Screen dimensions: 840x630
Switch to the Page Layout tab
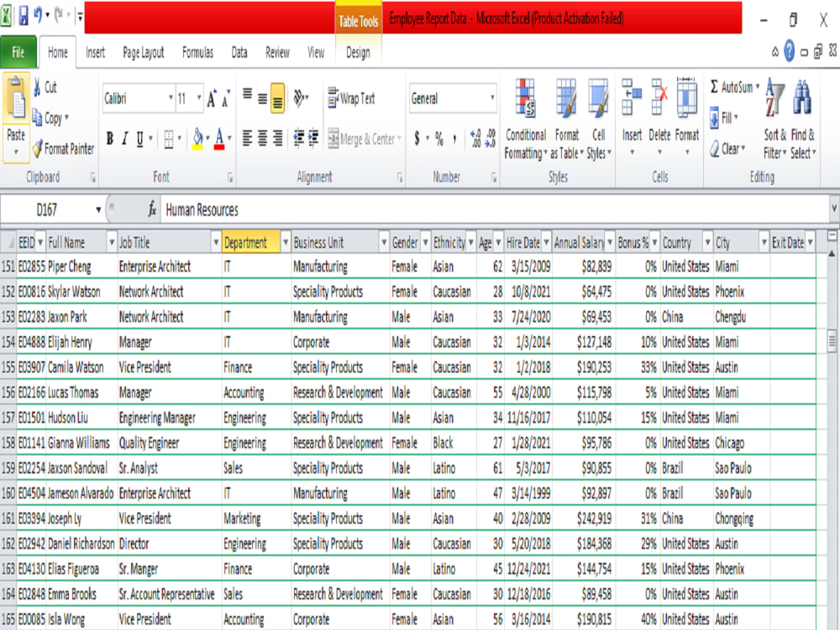pyautogui.click(x=144, y=52)
